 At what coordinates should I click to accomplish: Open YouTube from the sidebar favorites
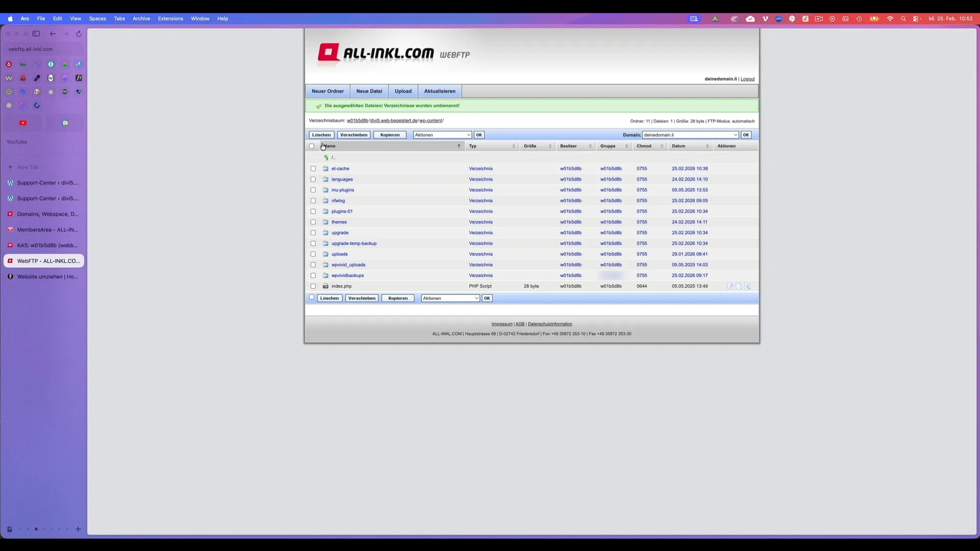click(x=23, y=122)
